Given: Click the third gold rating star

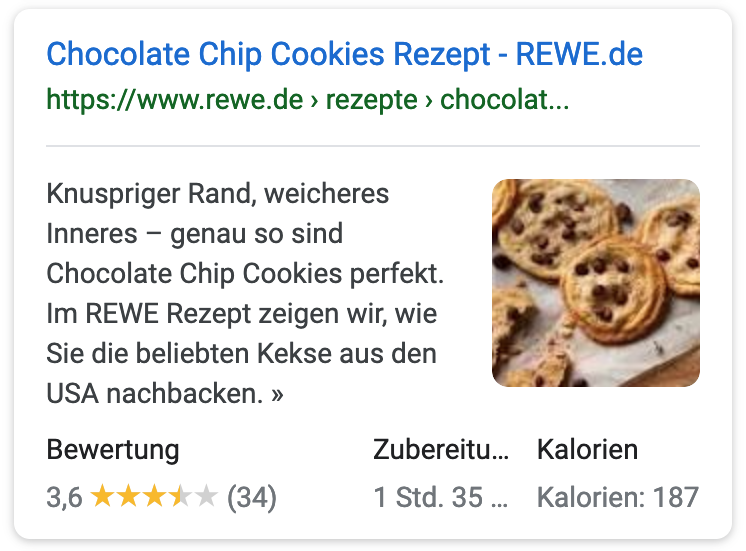Looking at the screenshot, I should click(x=154, y=496).
